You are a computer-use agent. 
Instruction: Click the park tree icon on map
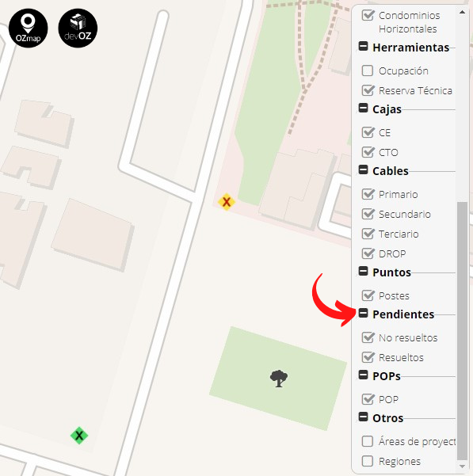tap(279, 379)
